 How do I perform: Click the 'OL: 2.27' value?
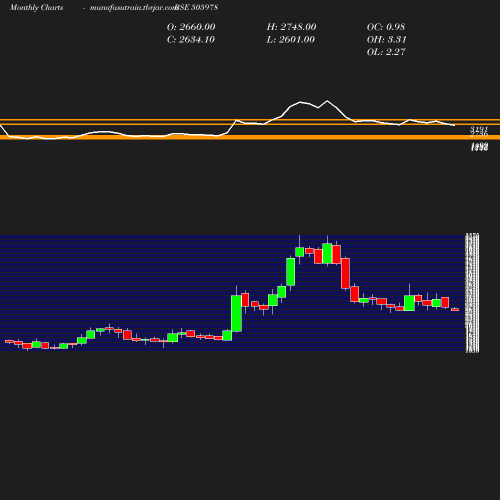[x=386, y=52]
